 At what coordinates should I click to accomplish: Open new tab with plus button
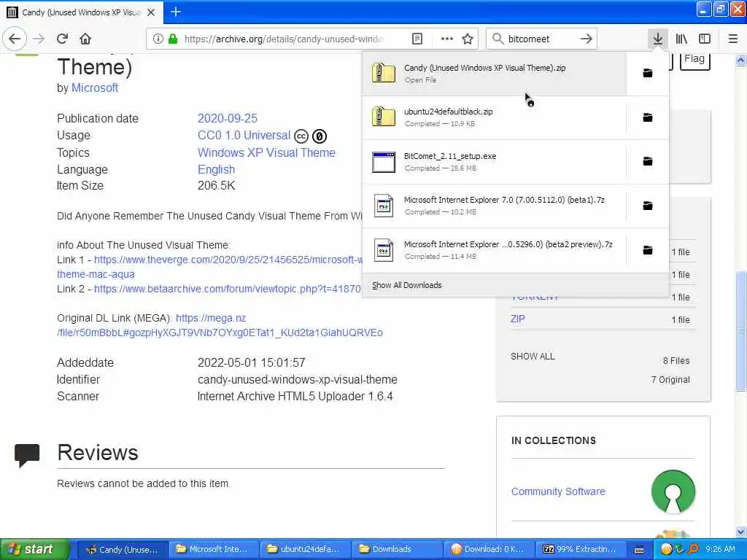point(176,12)
